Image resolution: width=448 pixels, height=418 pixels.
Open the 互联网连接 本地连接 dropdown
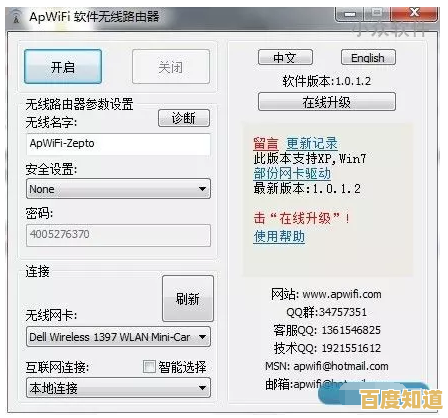[x=118, y=388]
